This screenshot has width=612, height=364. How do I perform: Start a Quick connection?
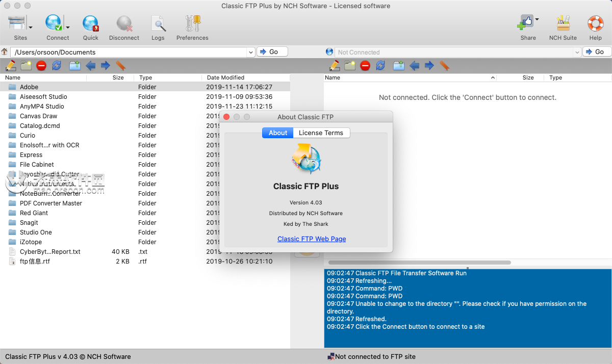pos(90,23)
